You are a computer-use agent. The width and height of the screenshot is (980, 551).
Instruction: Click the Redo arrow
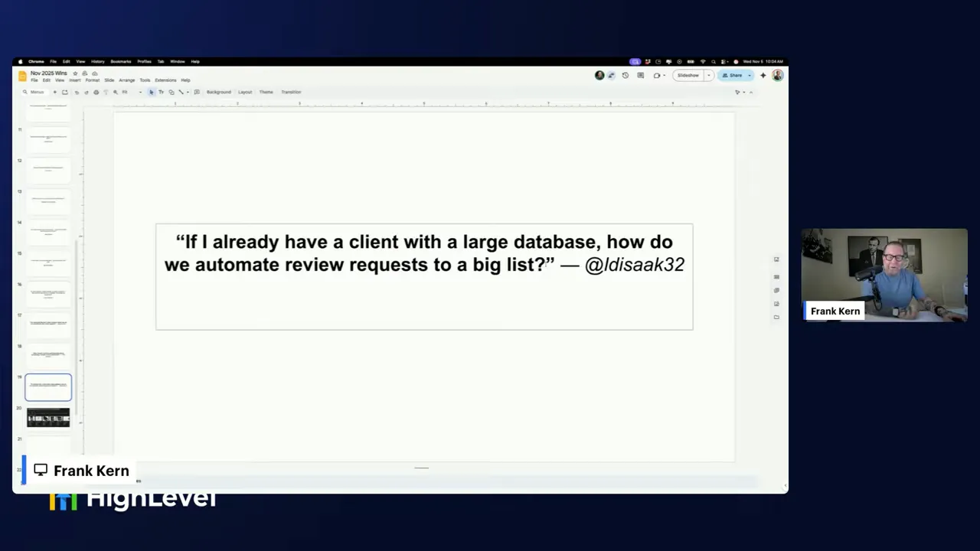(87, 92)
